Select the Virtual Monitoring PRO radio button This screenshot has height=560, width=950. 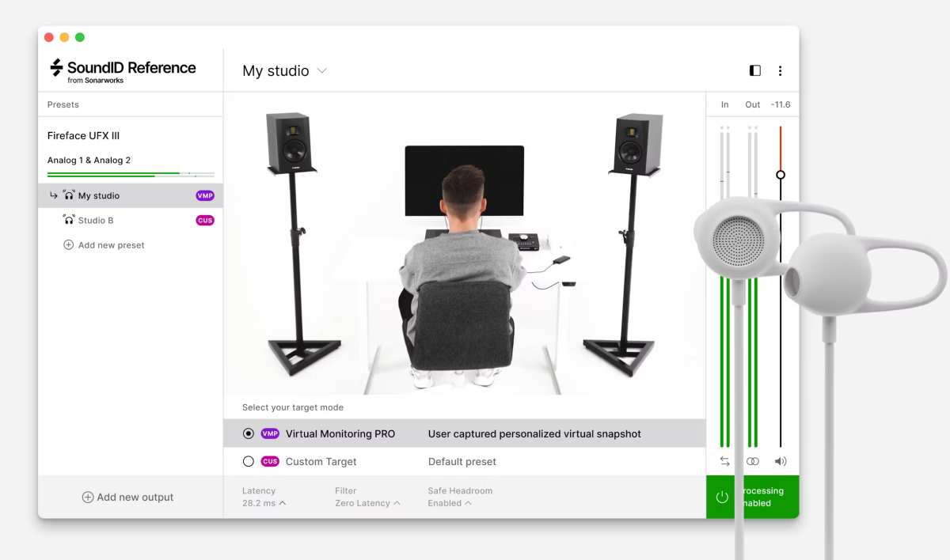(x=249, y=433)
